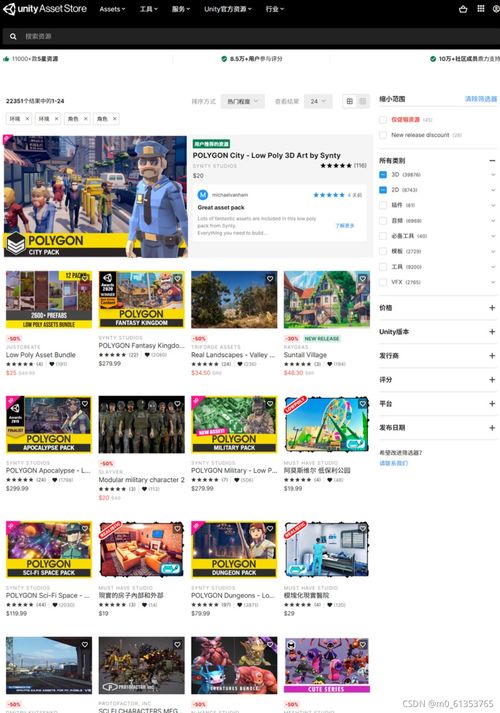Click the Unity Asset Store logo
The height and width of the screenshot is (713, 500).
pyautogui.click(x=45, y=9)
